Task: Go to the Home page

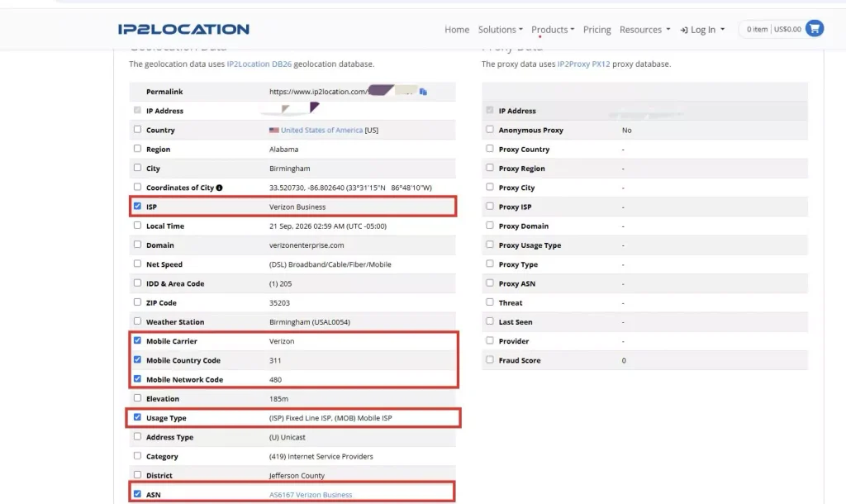Action: point(456,30)
